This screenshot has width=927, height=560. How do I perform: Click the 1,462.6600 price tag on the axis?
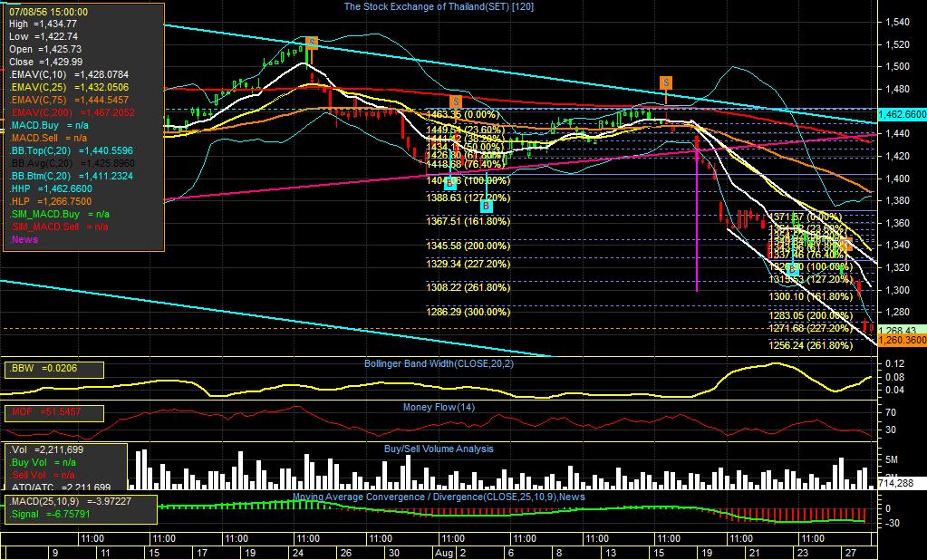pyautogui.click(x=903, y=114)
